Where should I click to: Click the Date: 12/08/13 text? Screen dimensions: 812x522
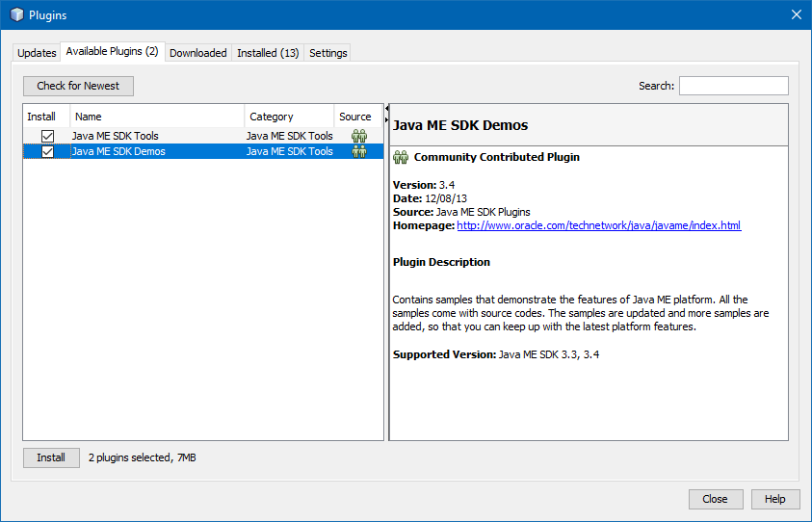430,198
